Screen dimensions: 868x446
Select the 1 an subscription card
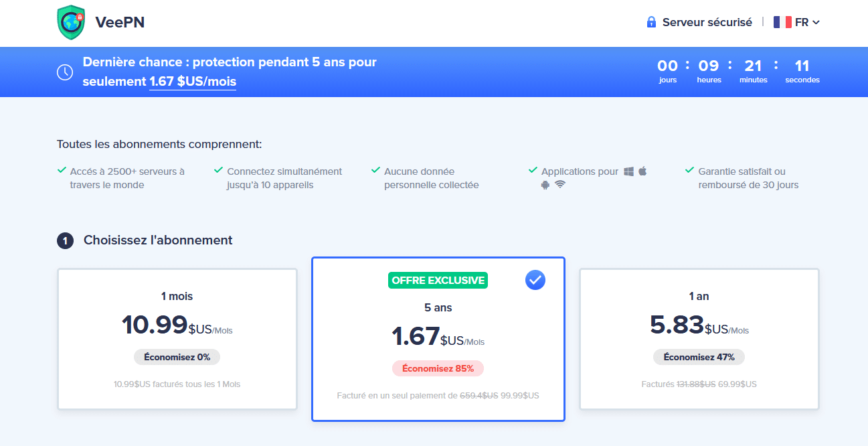coord(699,339)
